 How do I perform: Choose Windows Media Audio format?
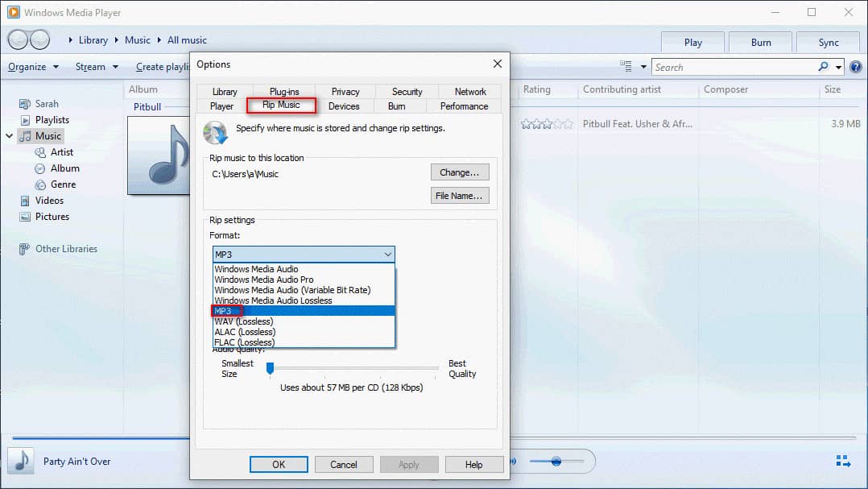pyautogui.click(x=304, y=269)
